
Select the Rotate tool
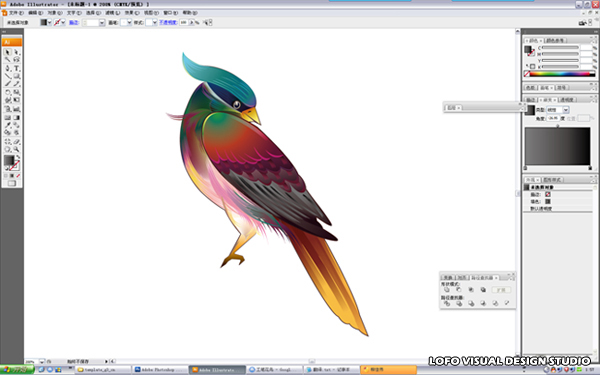8,92
